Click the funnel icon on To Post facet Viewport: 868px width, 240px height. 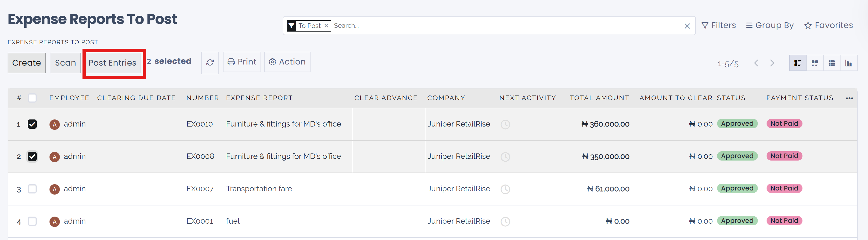[292, 26]
